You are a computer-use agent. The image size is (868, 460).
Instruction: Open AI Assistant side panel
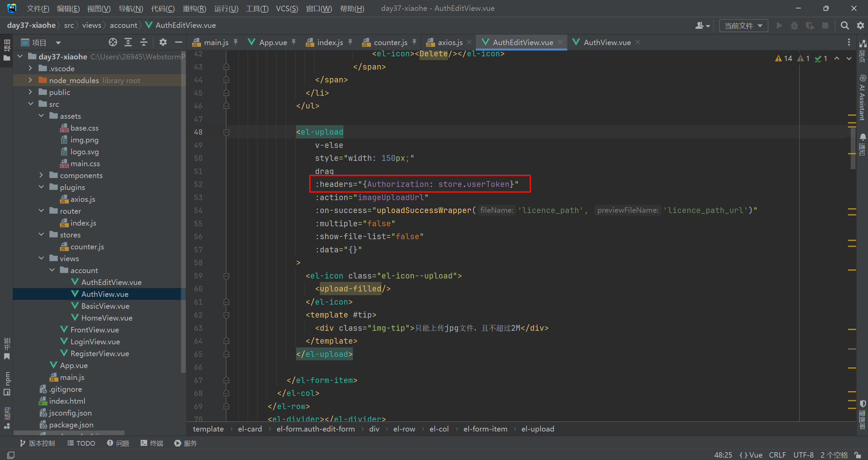pos(863,98)
